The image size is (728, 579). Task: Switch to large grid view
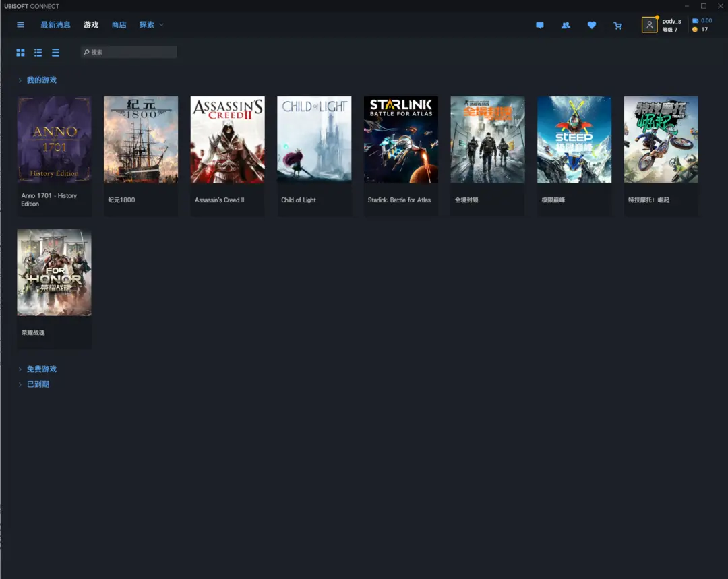click(x=20, y=53)
